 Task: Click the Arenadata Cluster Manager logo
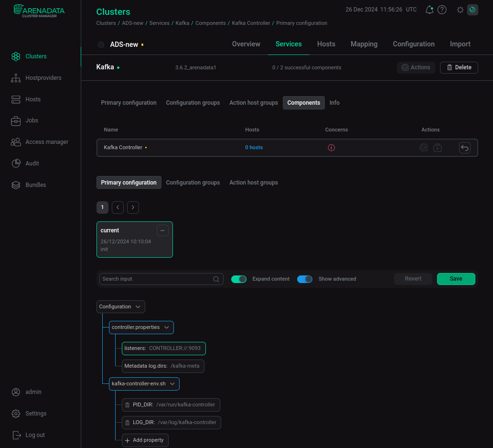pyautogui.click(x=39, y=11)
